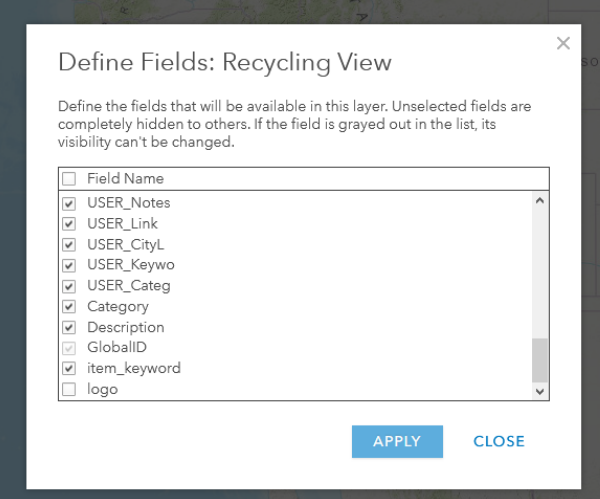Click the grayed-out GlobalID checkbox
This screenshot has height=499, width=600.
(x=69, y=348)
